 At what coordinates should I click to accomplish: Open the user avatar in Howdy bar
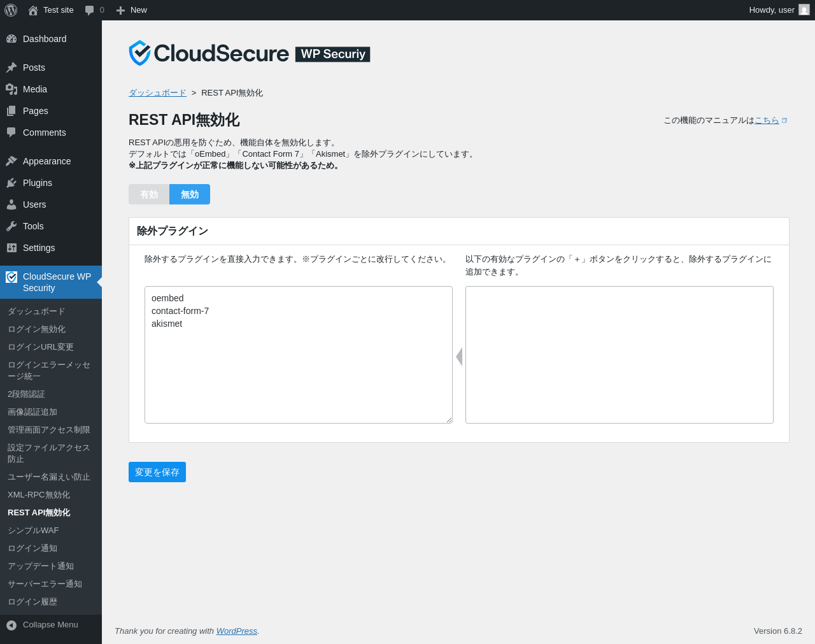(804, 10)
